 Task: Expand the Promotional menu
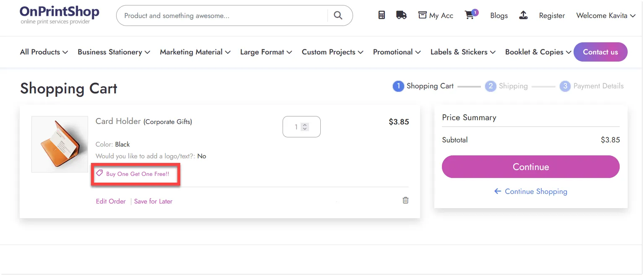(x=397, y=52)
